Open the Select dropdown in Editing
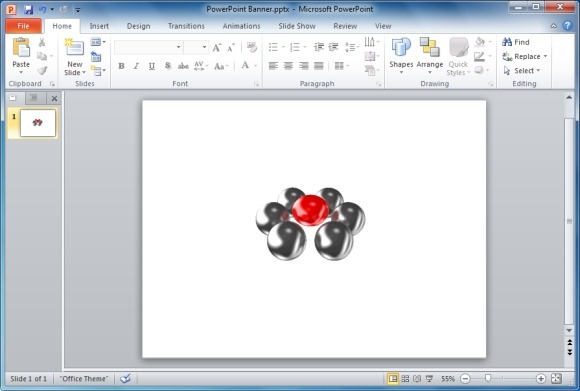The width and height of the screenshot is (580, 391). coord(522,70)
